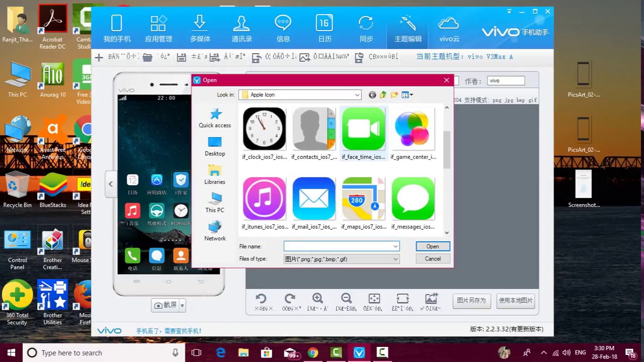
Task: Switch to 应用管理 tab
Action: (158, 28)
